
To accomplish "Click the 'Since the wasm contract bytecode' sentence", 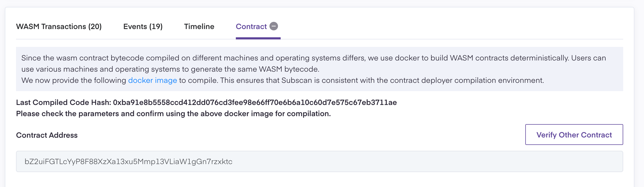I will 107,58.
